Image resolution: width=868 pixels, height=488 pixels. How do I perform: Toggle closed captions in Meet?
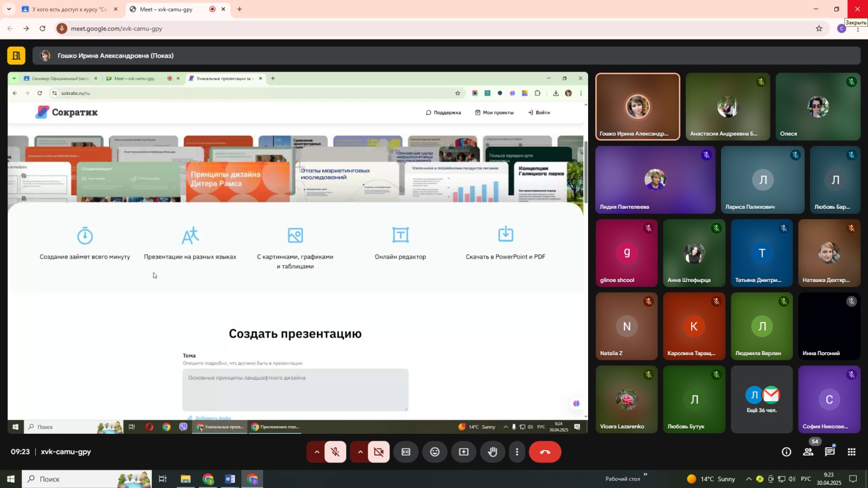[406, 452]
